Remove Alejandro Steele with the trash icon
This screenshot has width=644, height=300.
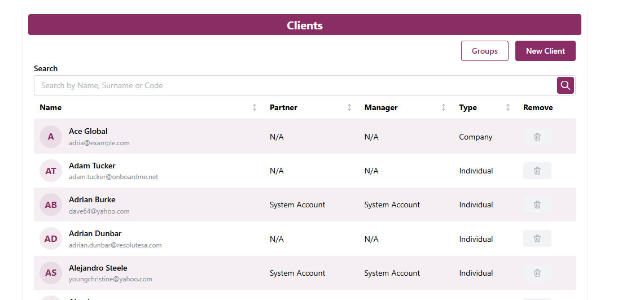(537, 273)
